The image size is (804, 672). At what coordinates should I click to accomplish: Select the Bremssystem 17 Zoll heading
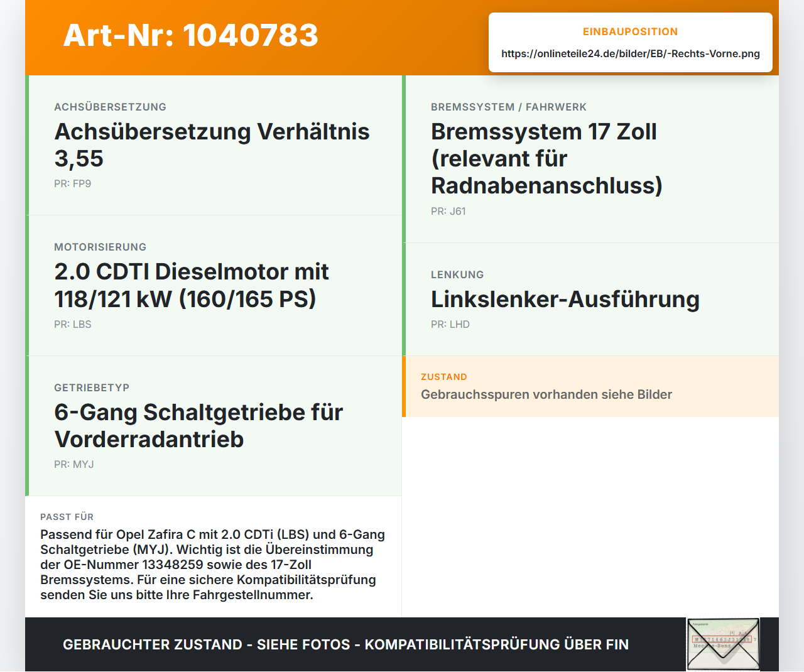(547, 158)
